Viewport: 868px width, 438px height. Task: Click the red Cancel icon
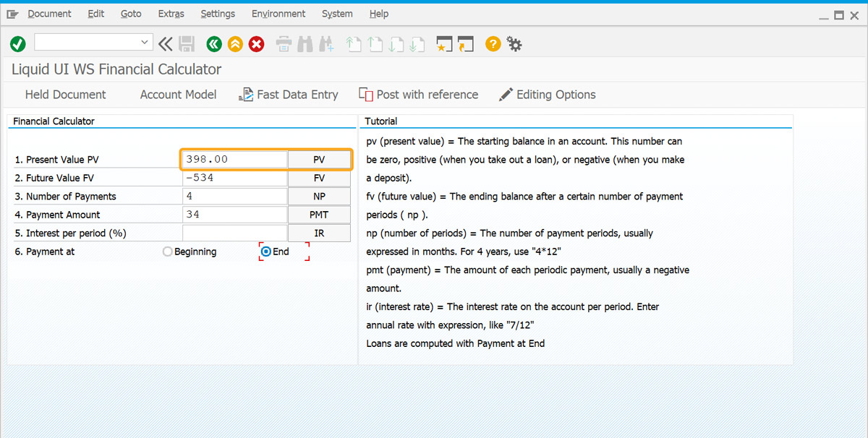[257, 44]
